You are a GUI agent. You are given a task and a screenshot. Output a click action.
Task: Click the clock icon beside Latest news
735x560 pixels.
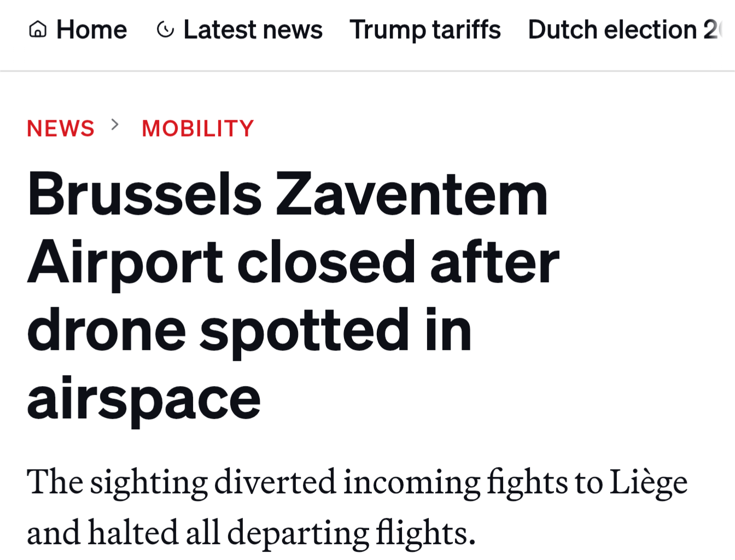165,30
